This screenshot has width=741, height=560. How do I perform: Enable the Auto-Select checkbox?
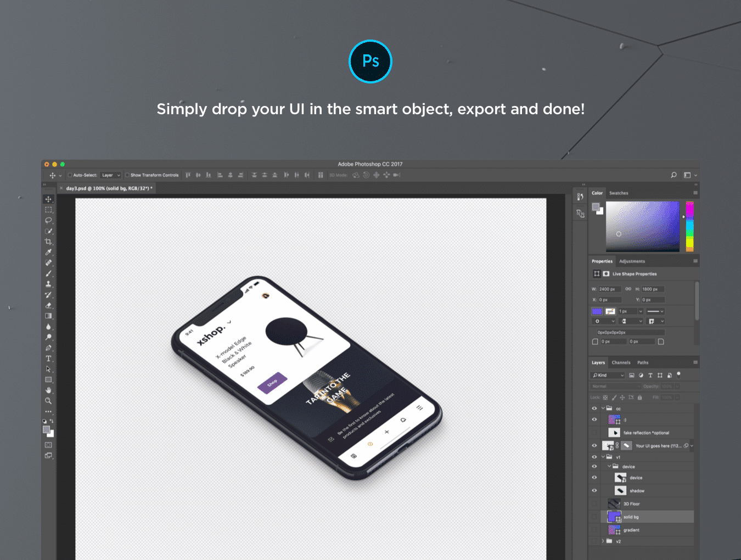pyautogui.click(x=70, y=175)
